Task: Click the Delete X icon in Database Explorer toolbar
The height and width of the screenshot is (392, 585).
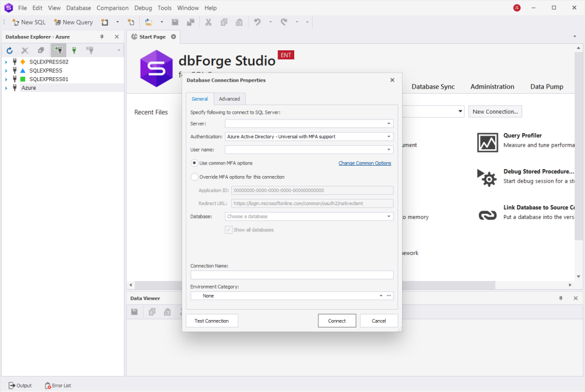Action: 25,50
